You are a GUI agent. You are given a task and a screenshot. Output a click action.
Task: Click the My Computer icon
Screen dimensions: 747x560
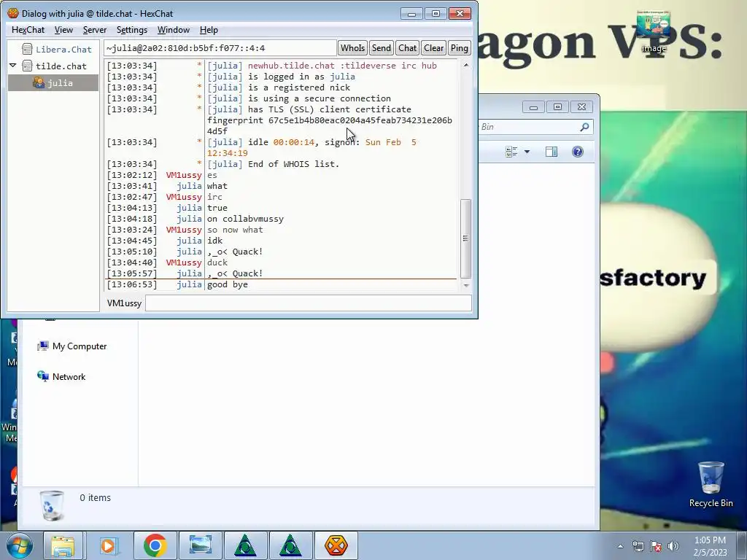click(x=43, y=346)
